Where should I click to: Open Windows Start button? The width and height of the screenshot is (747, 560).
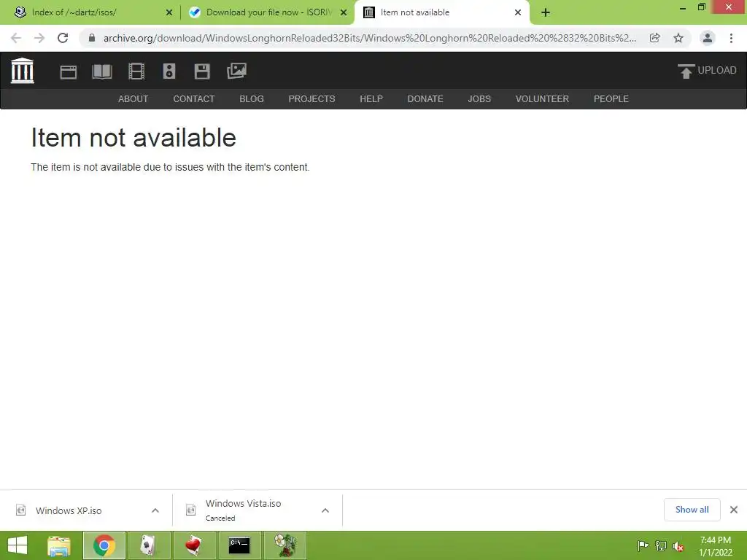(x=18, y=545)
